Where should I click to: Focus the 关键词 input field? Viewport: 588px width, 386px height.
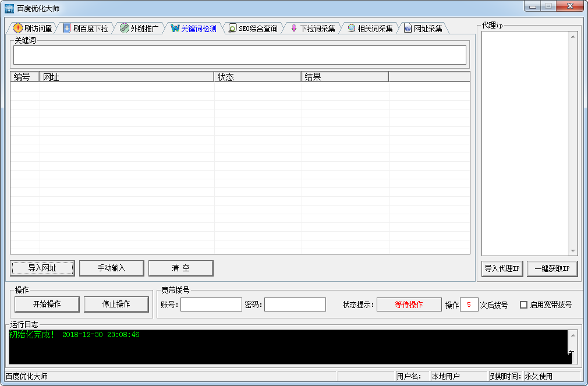point(240,55)
